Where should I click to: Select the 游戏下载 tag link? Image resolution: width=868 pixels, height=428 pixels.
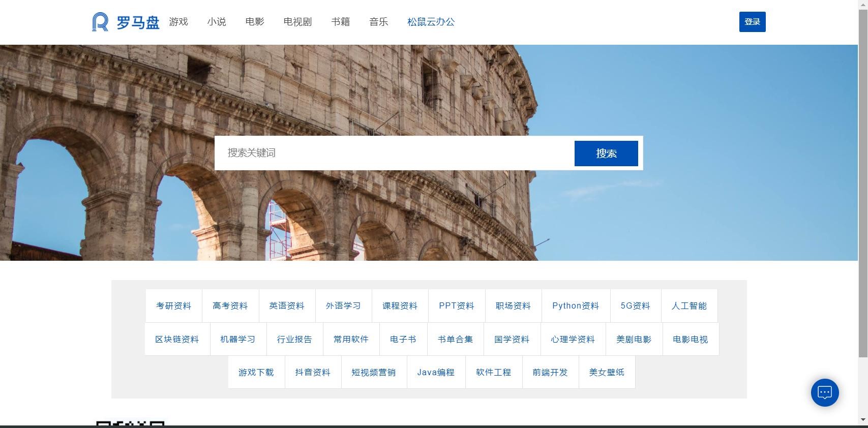256,373
